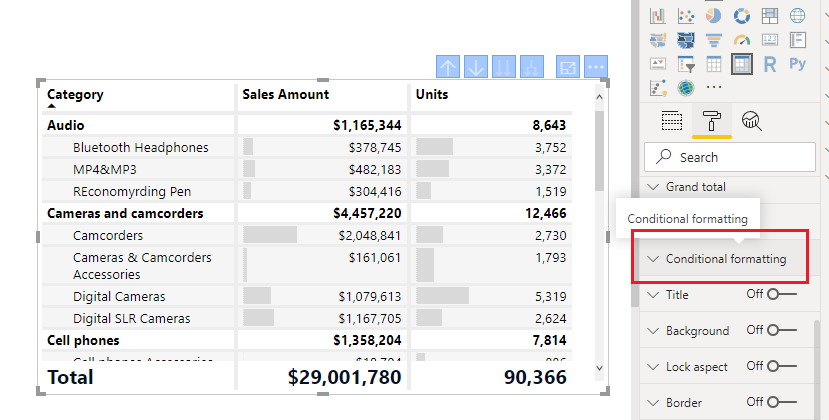Viewport: 829px width, 420px height.
Task: Toggle the Title switch on
Action: [781, 294]
